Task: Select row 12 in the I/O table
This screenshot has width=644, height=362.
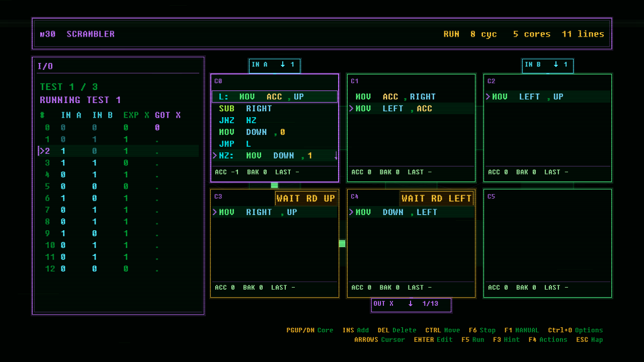Action: coord(118,269)
